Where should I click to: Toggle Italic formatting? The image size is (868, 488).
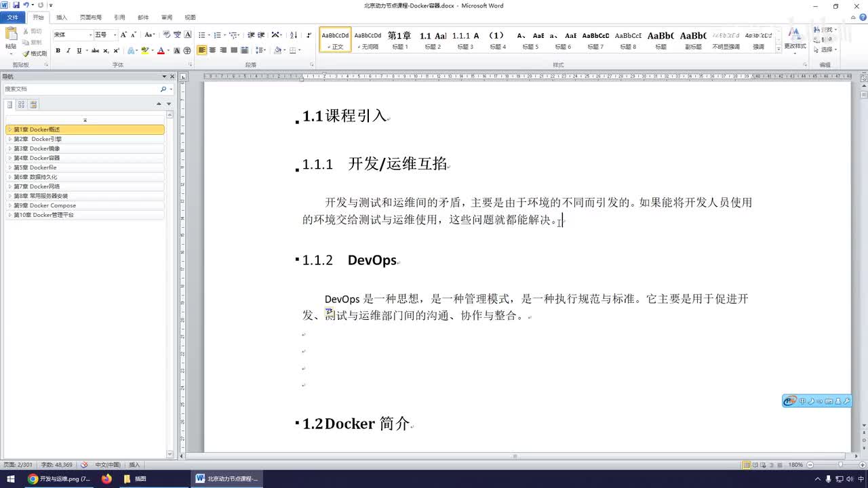tap(68, 50)
